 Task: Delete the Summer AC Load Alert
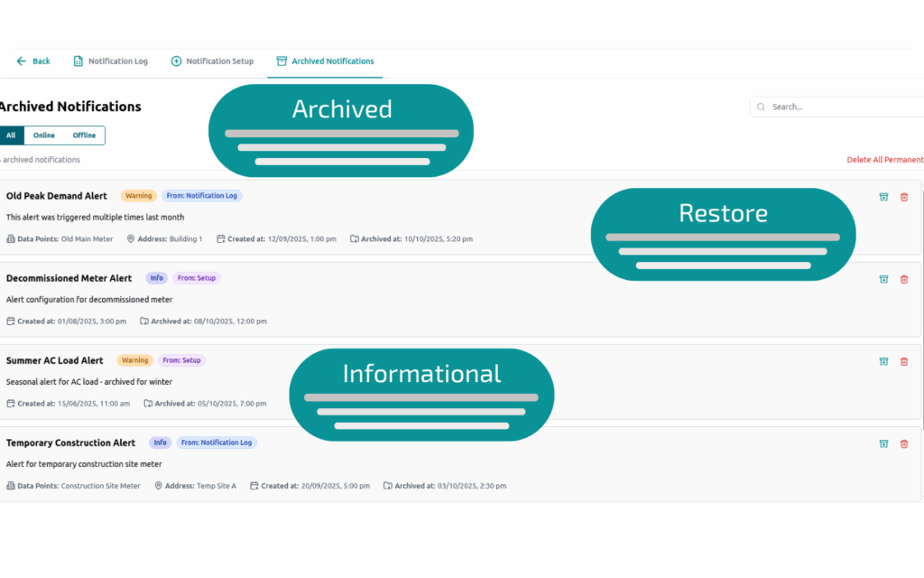coord(904,361)
